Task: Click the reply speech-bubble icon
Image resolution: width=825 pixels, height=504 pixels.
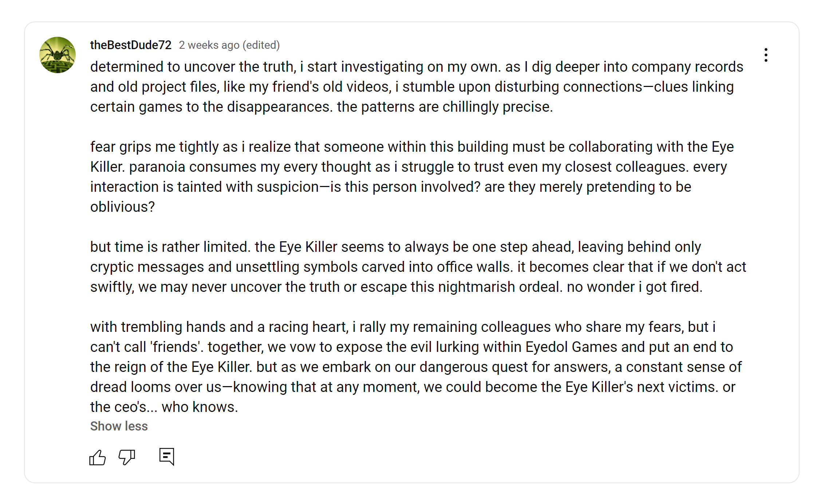Action: pyautogui.click(x=167, y=456)
